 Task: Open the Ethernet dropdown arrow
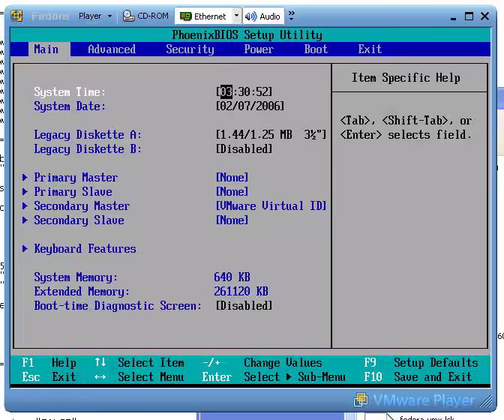237,16
